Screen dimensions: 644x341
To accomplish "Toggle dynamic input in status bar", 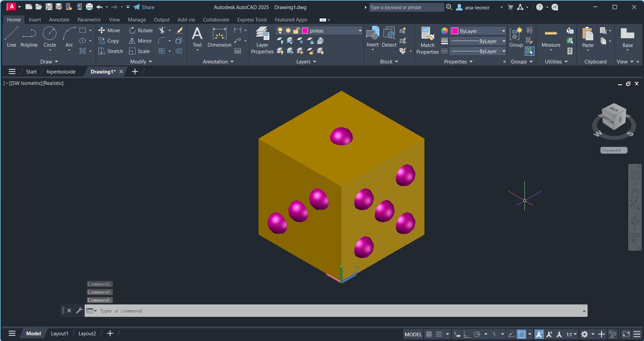I will pyautogui.click(x=457, y=334).
